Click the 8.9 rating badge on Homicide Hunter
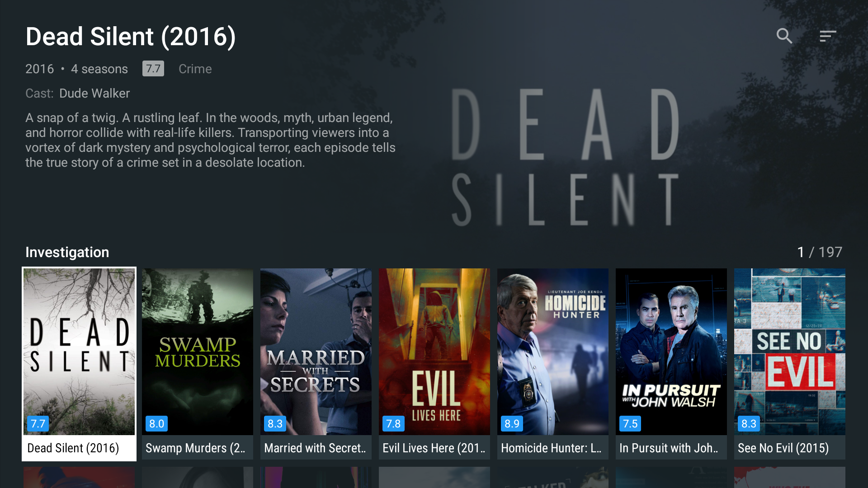This screenshot has width=868, height=488. (512, 424)
